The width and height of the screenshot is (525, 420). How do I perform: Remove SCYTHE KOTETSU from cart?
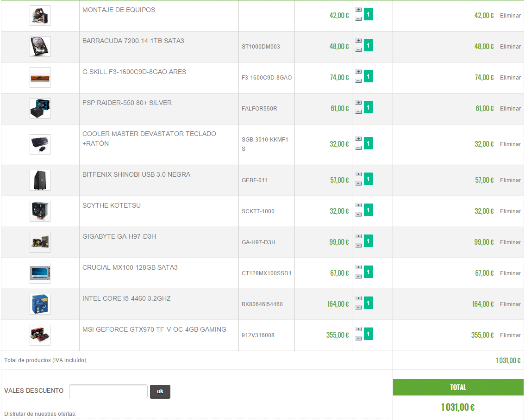pyautogui.click(x=510, y=211)
